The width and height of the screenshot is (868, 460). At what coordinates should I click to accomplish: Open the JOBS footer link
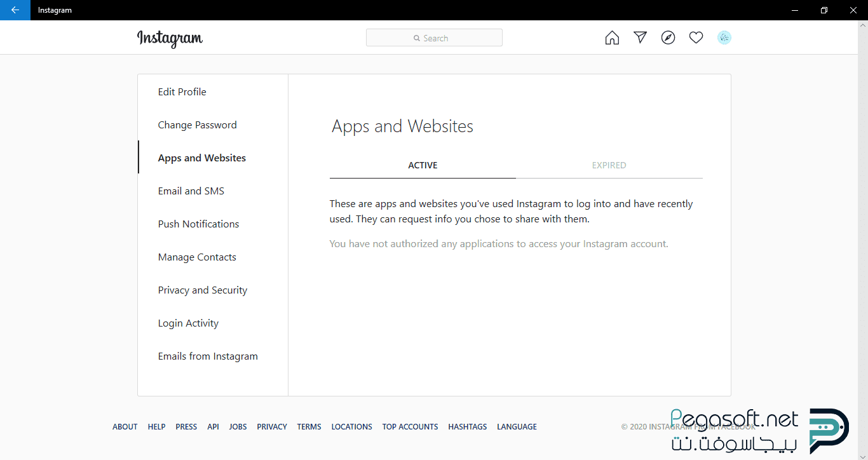coord(238,427)
